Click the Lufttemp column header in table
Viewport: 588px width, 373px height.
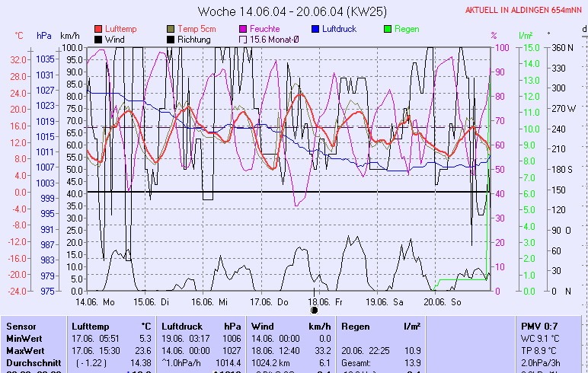(x=90, y=326)
